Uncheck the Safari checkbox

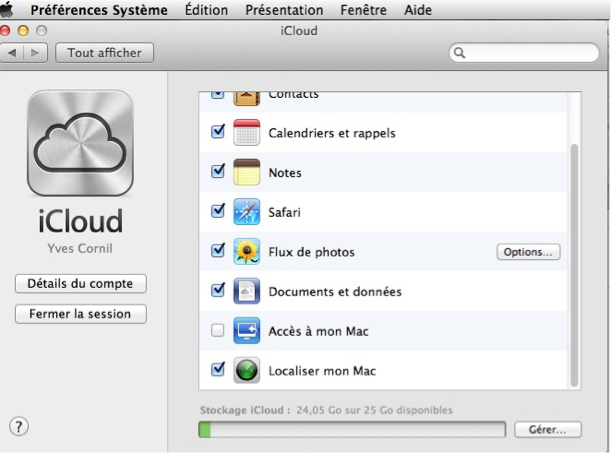click(x=217, y=211)
